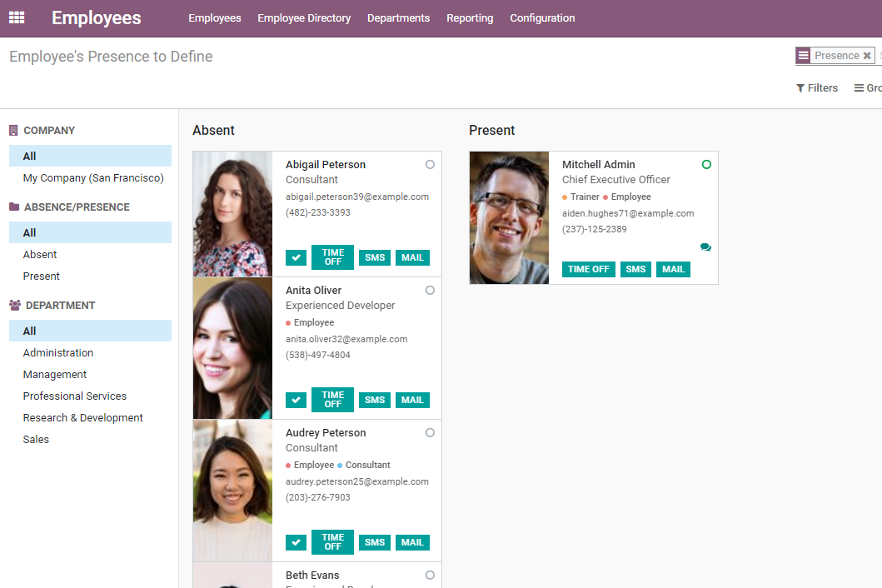Open the Employees menu
Image resolution: width=882 pixels, height=588 pixels.
[215, 18]
